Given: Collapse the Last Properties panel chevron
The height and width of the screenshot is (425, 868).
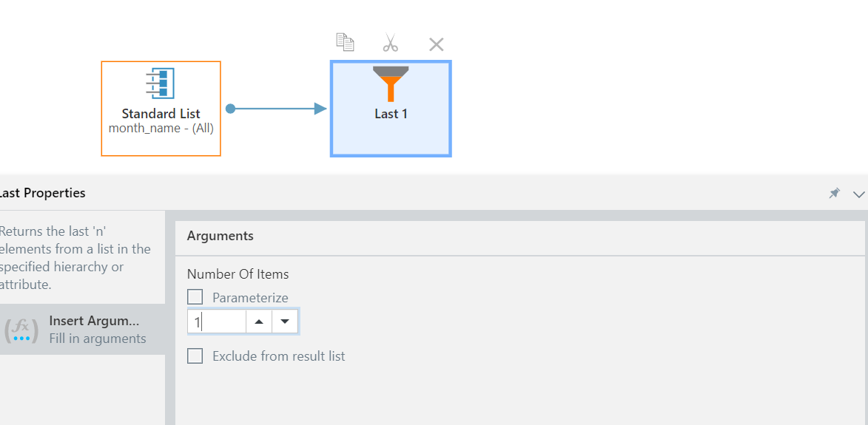Looking at the screenshot, I should click(x=858, y=194).
